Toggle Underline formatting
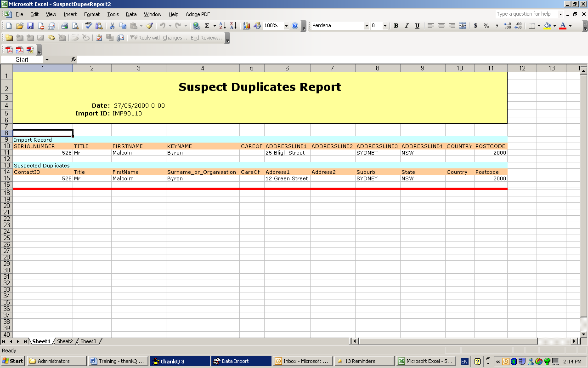588x368 pixels. [417, 26]
